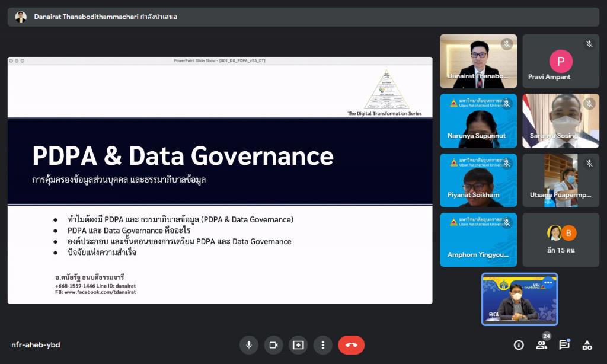Select Narunya Supunnut's video tile
607x364 pixels.
[478, 121]
